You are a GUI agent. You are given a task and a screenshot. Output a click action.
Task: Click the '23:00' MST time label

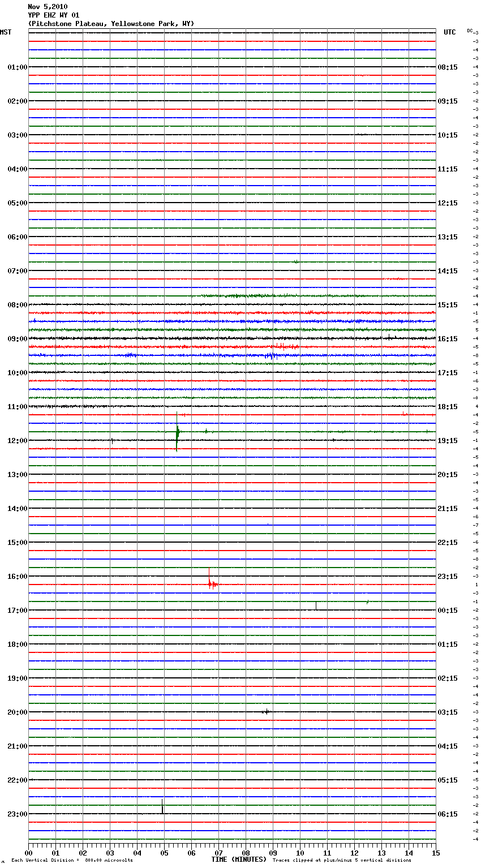click(18, 814)
